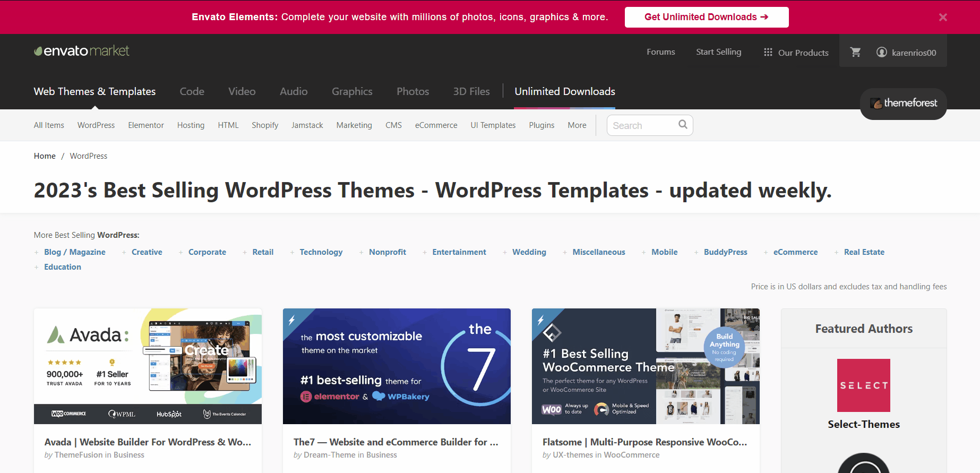
Task: Select the Graphics navigation tab
Action: click(352, 91)
